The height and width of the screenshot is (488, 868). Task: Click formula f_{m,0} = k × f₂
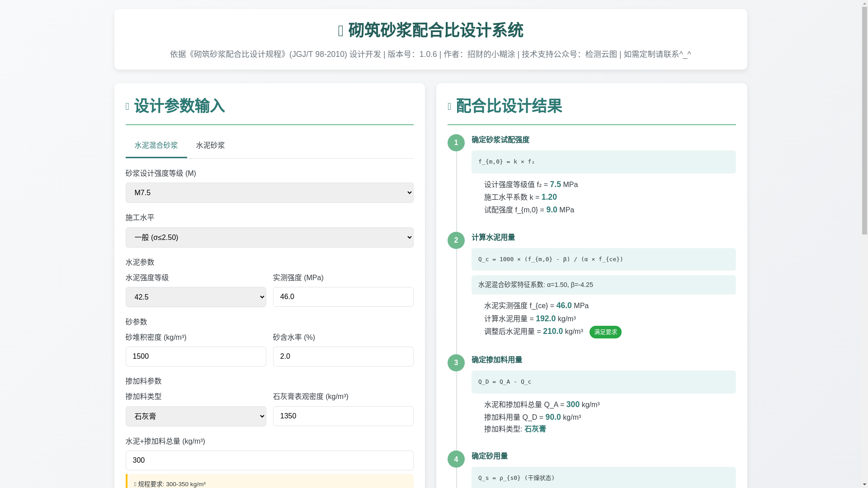click(604, 162)
